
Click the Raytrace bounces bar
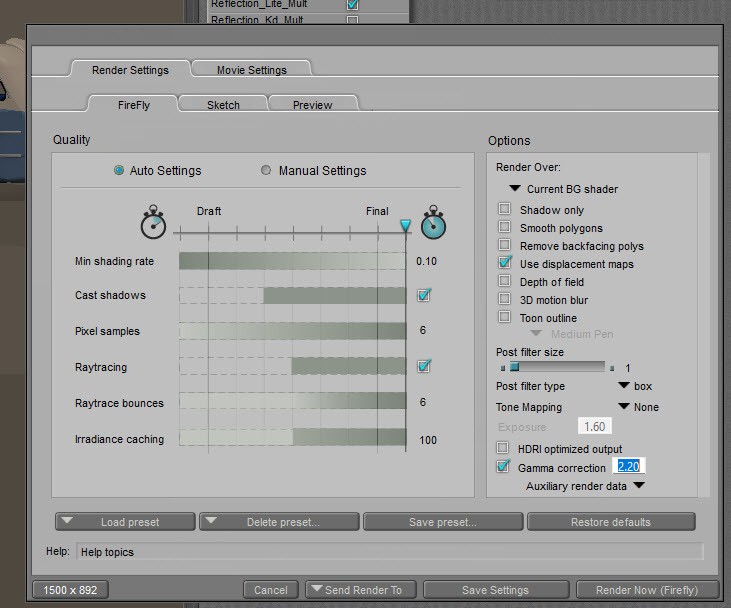tap(292, 401)
